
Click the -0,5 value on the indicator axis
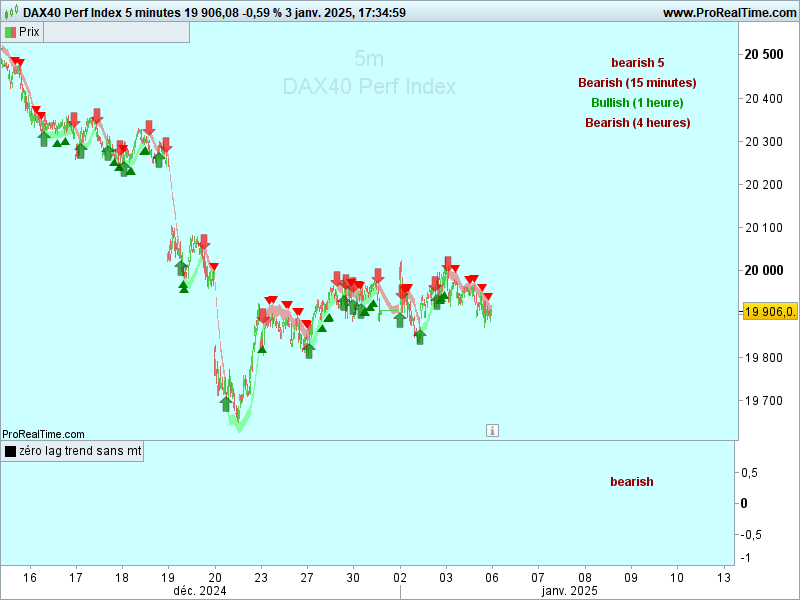pyautogui.click(x=751, y=535)
